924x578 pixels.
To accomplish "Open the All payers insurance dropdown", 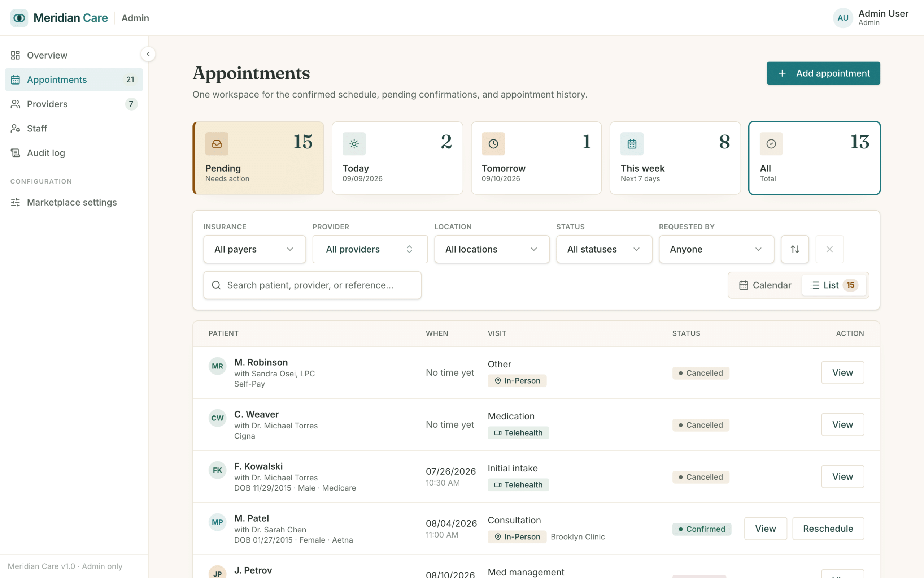I will [255, 249].
